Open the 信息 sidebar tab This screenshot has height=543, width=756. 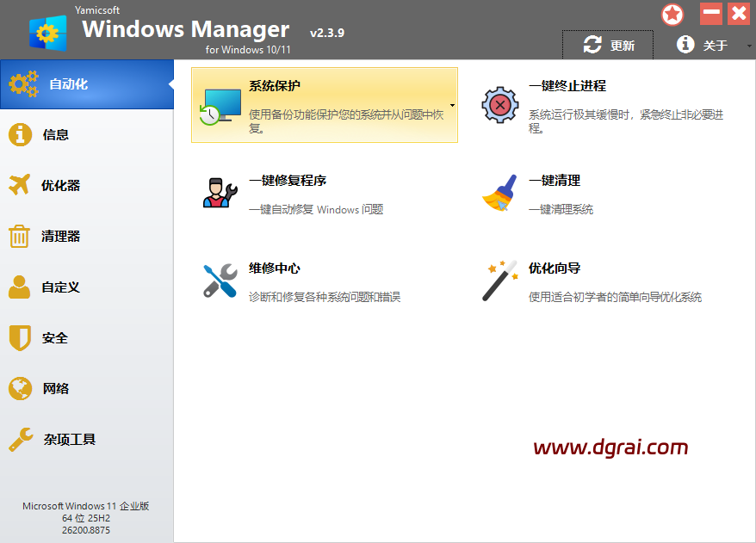point(87,134)
